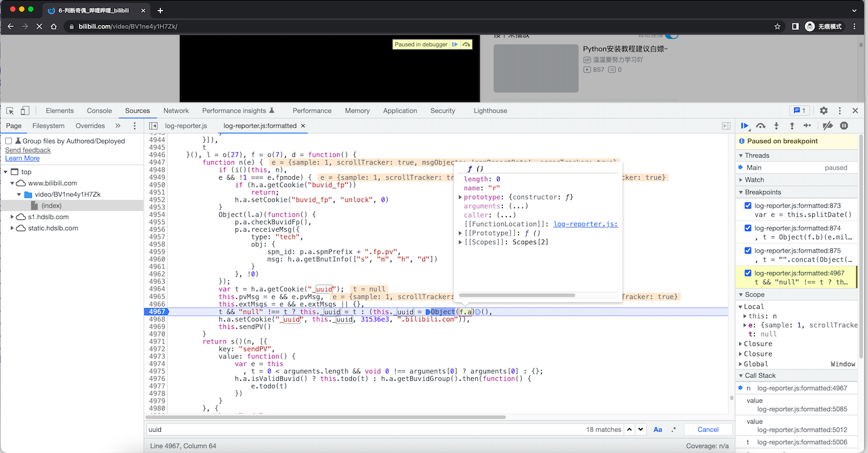
Task: Open the Console tab
Action: coord(99,111)
